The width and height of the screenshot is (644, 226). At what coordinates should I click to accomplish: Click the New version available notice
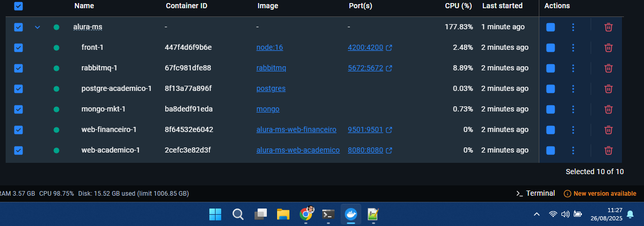pyautogui.click(x=600, y=194)
